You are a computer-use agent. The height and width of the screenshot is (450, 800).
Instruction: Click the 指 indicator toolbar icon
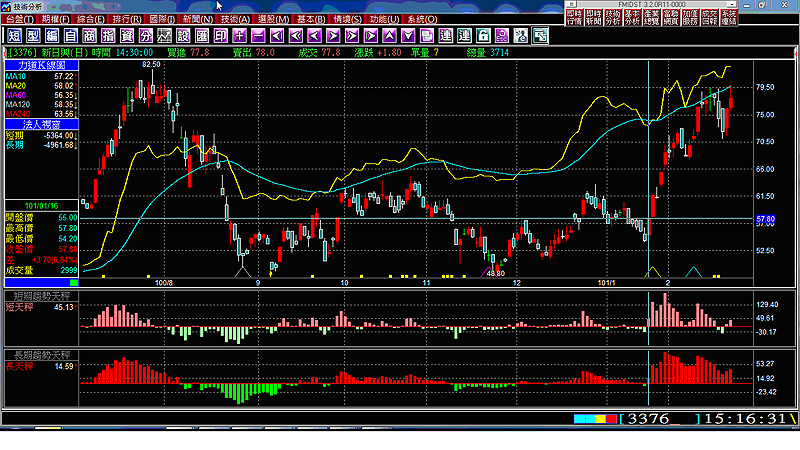[108, 36]
